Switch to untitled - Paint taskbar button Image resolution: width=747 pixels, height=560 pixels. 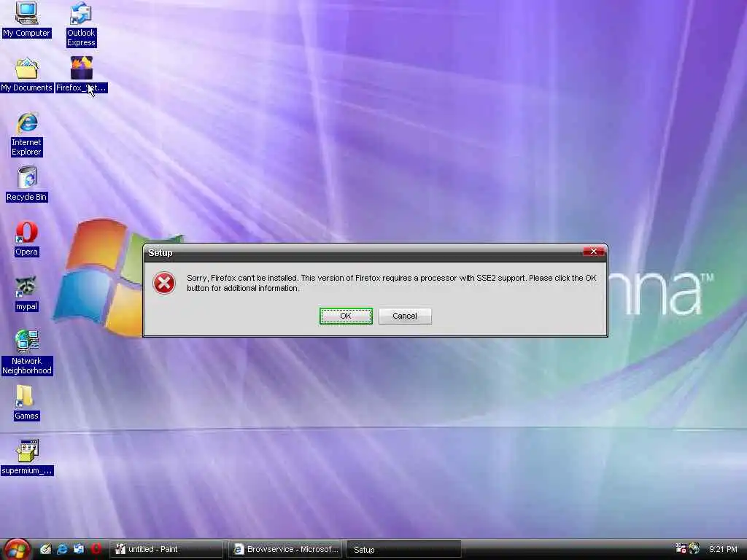tap(167, 550)
